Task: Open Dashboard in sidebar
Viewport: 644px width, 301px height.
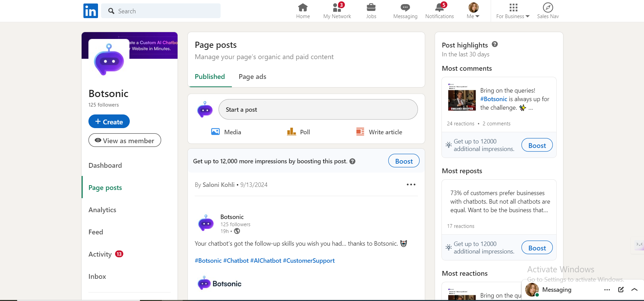Action: [x=105, y=165]
